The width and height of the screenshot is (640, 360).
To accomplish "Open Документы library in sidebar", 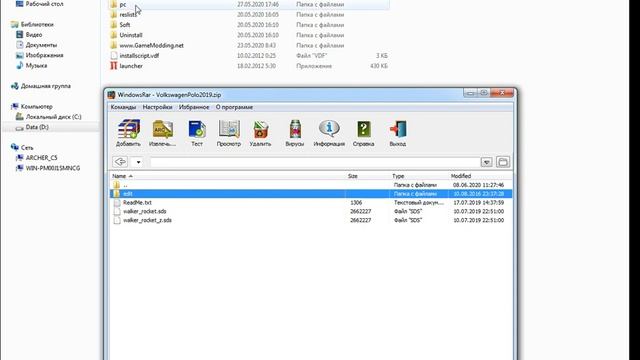I will [x=41, y=45].
